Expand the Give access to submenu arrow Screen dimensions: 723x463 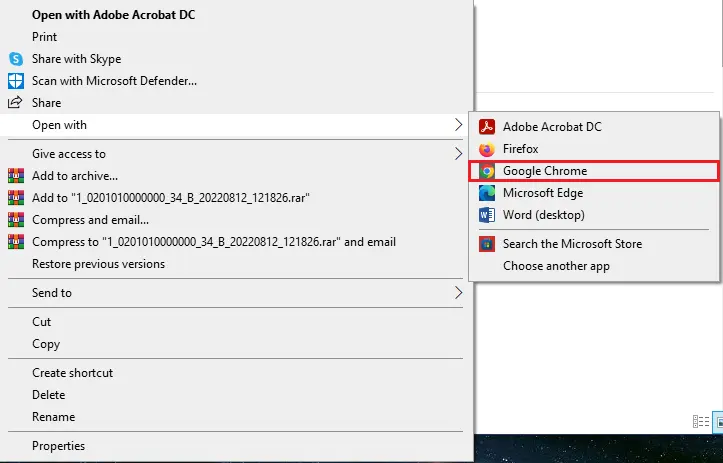pos(458,154)
